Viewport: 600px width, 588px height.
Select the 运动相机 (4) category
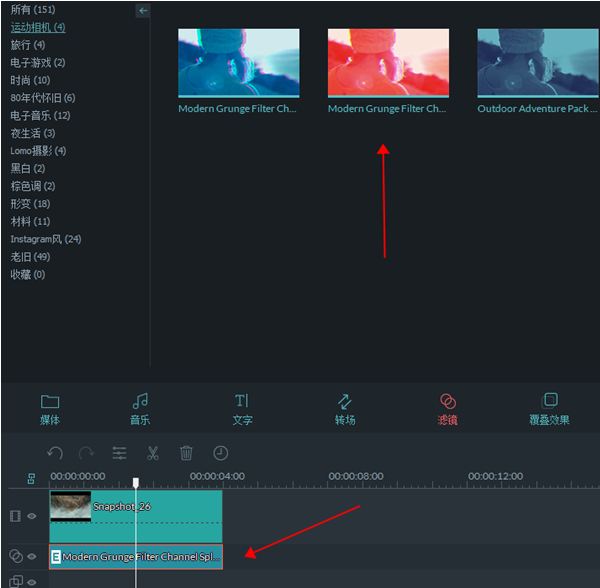click(38, 27)
